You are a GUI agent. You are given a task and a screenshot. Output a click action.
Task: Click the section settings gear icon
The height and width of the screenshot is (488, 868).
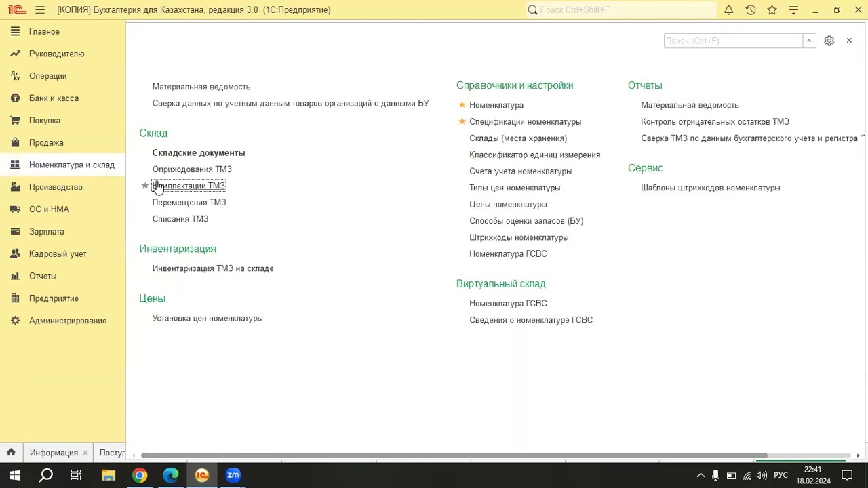coord(829,41)
